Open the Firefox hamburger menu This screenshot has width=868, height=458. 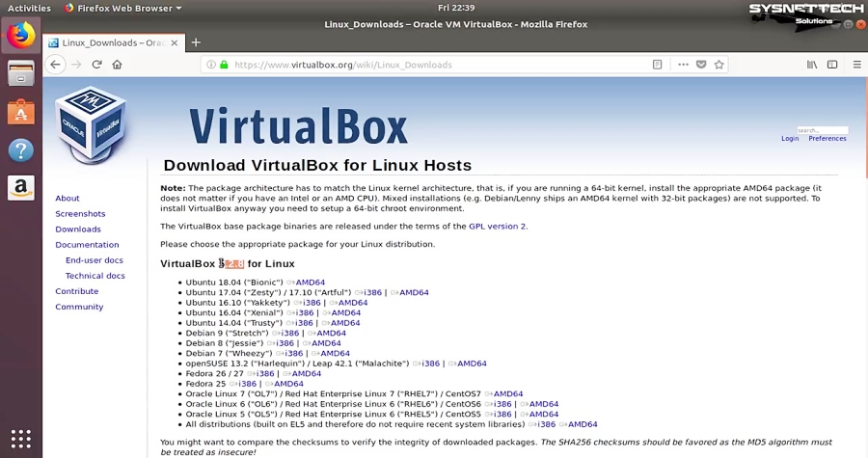[x=856, y=65]
